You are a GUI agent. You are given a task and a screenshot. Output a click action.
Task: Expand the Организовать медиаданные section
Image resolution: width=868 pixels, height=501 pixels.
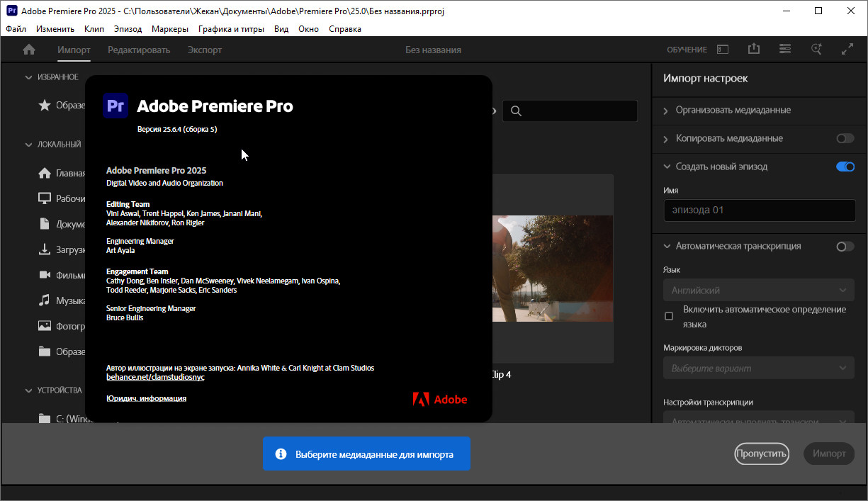pos(733,110)
